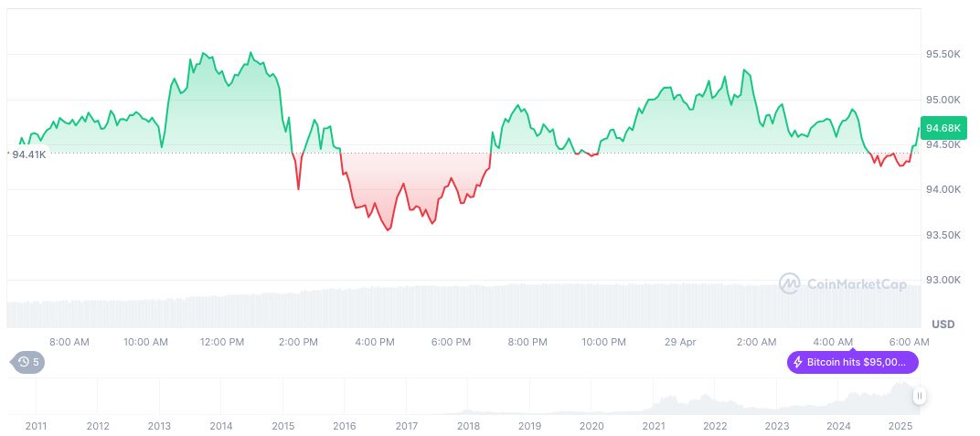The height and width of the screenshot is (436, 980).
Task: Select year 2015 on the range timeline
Action: tap(282, 426)
